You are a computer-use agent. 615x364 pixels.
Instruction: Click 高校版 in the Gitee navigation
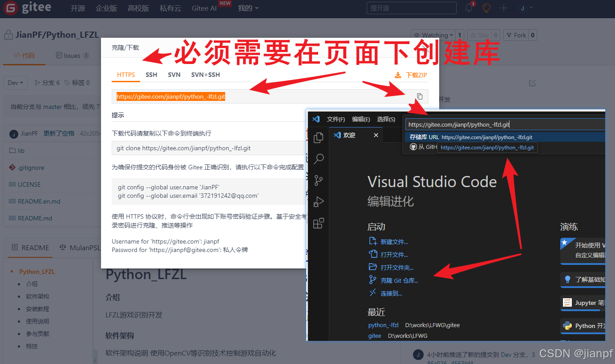point(138,8)
